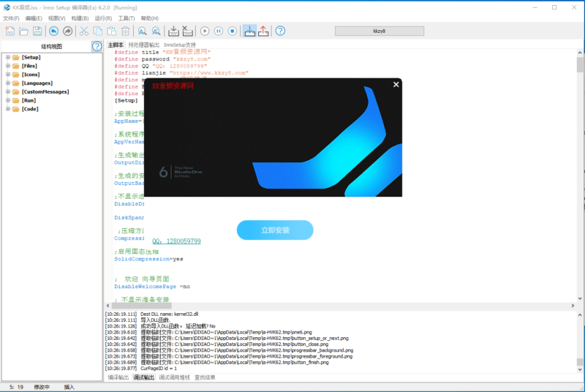The width and height of the screenshot is (585, 392).
Task: Switch to the 预处理器输出 tab
Action: coord(143,45)
